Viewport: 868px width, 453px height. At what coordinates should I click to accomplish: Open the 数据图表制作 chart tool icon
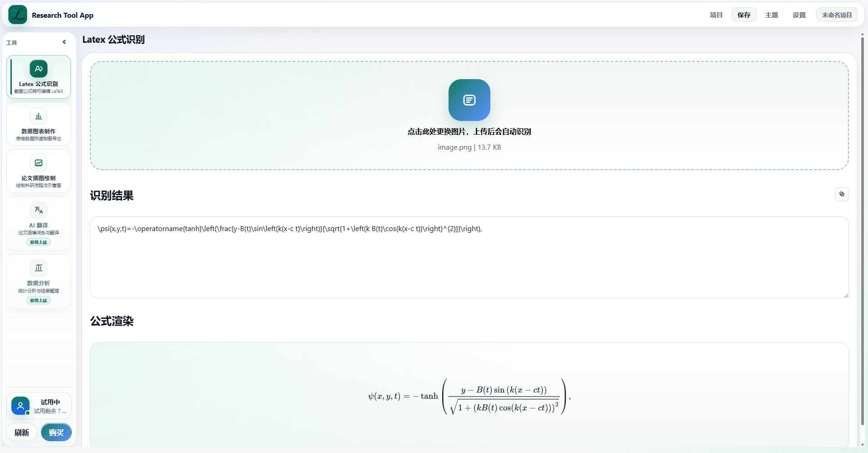pos(39,116)
